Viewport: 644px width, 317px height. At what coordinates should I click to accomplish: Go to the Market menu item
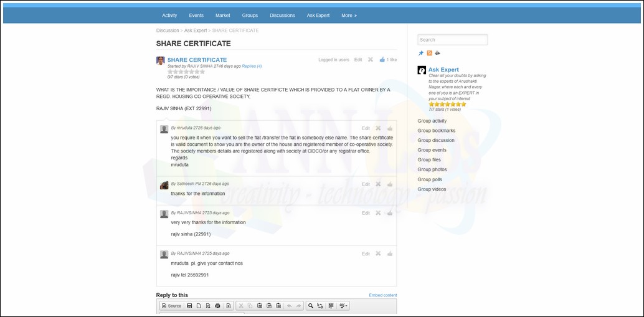tap(222, 16)
